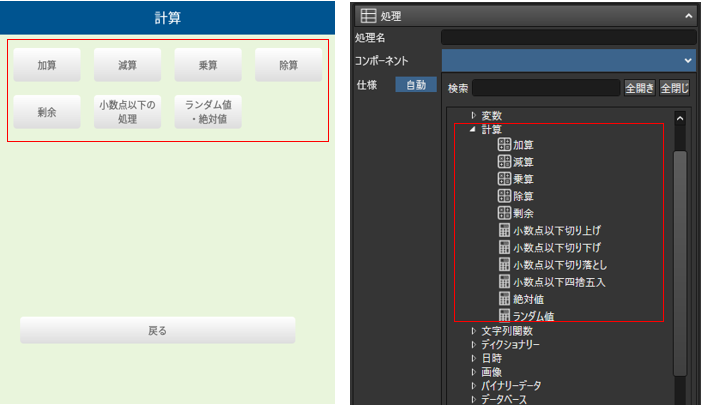
Task: Click the 文字列関数 tree label
Action: [x=507, y=331]
